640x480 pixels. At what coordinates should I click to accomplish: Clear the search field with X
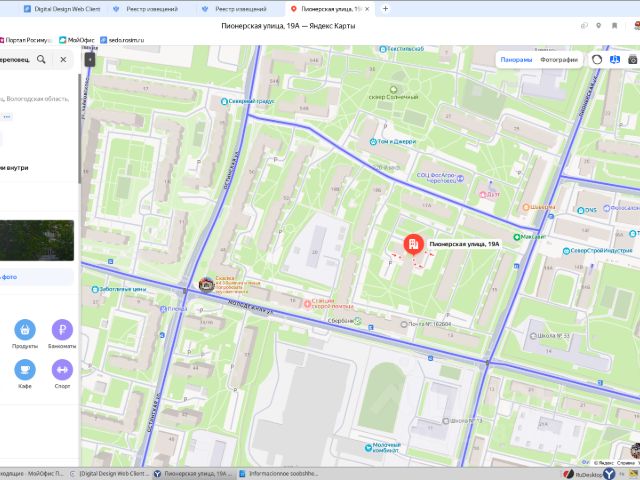click(x=63, y=60)
